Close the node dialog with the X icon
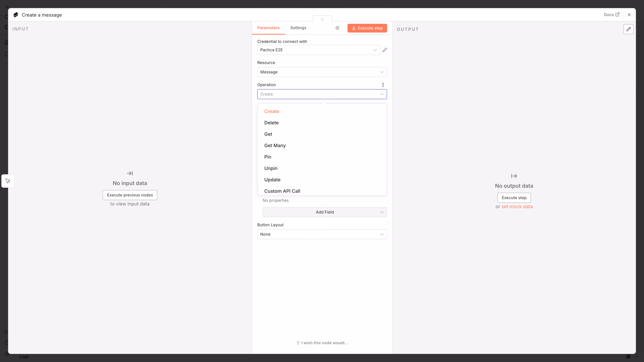 click(629, 15)
